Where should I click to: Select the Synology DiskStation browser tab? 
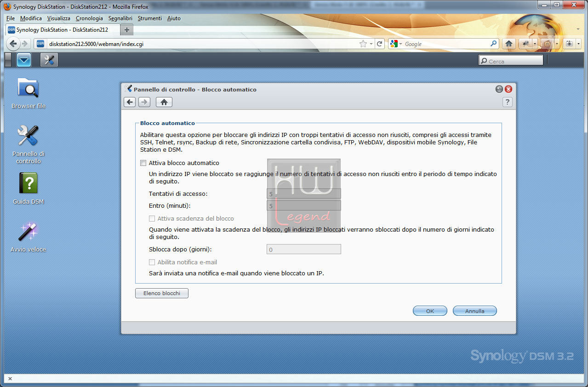click(x=63, y=30)
